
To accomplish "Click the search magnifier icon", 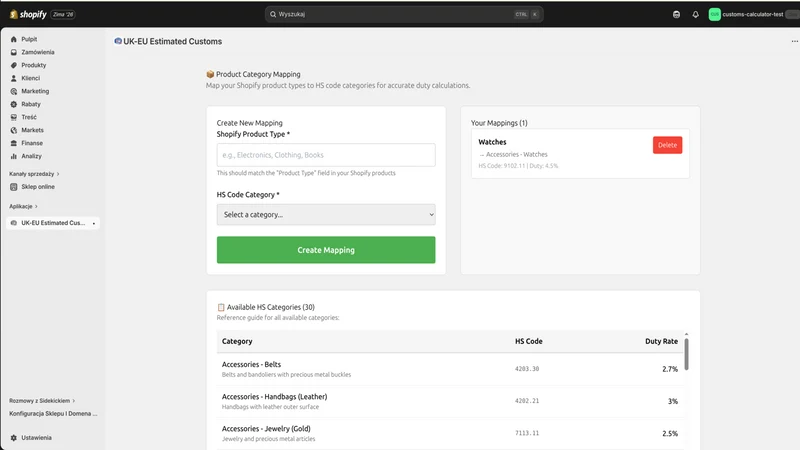I will coord(273,14).
